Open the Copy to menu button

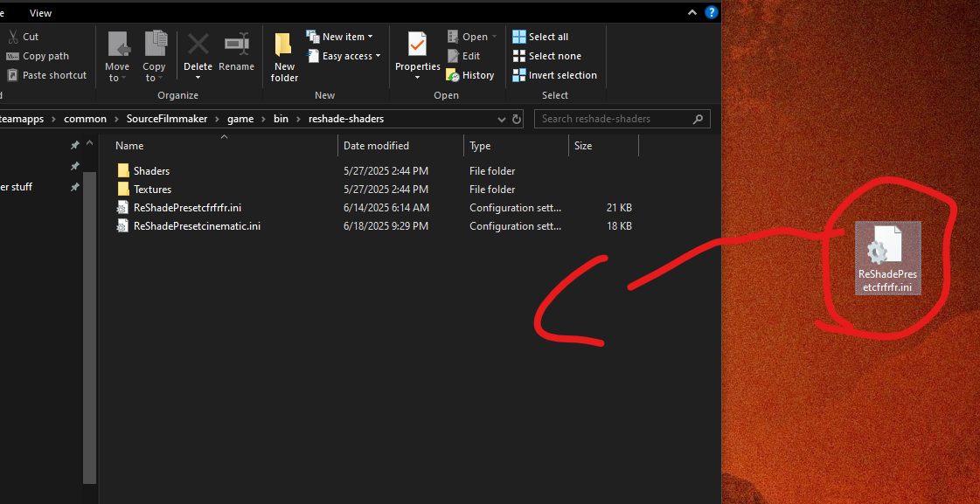[x=154, y=56]
